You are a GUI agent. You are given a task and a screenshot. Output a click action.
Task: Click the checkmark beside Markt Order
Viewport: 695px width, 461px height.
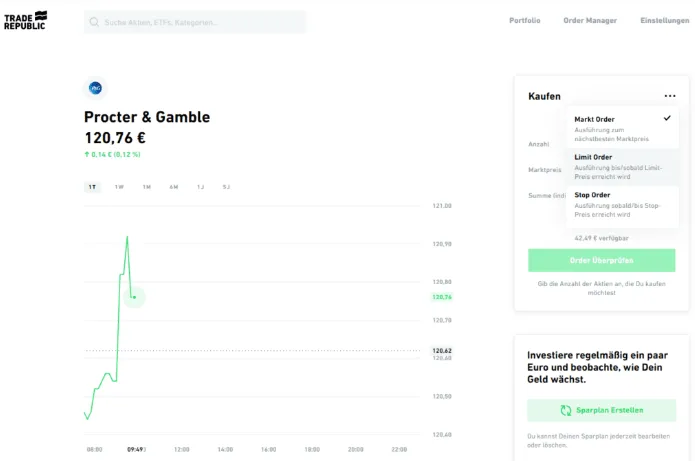(x=667, y=118)
